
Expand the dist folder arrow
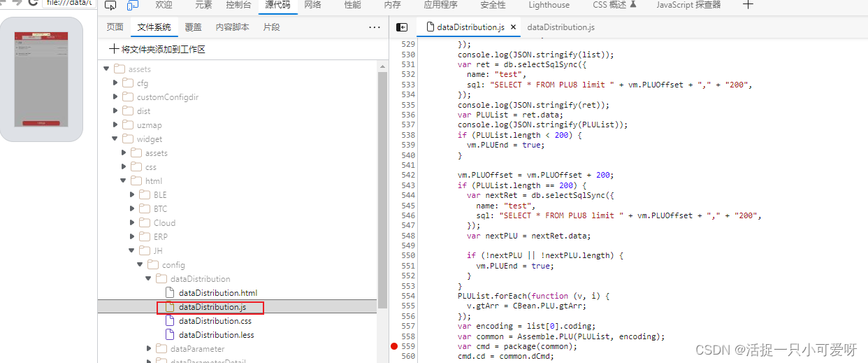115,111
